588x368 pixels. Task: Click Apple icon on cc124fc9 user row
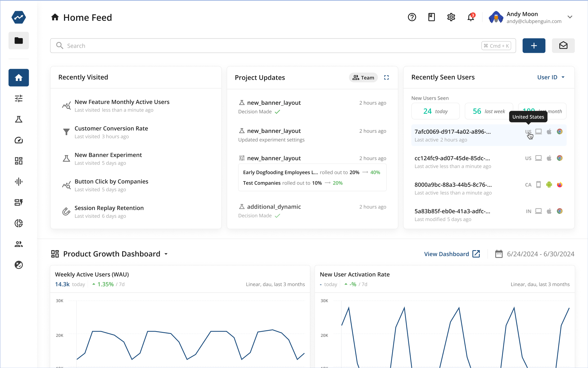coord(549,158)
